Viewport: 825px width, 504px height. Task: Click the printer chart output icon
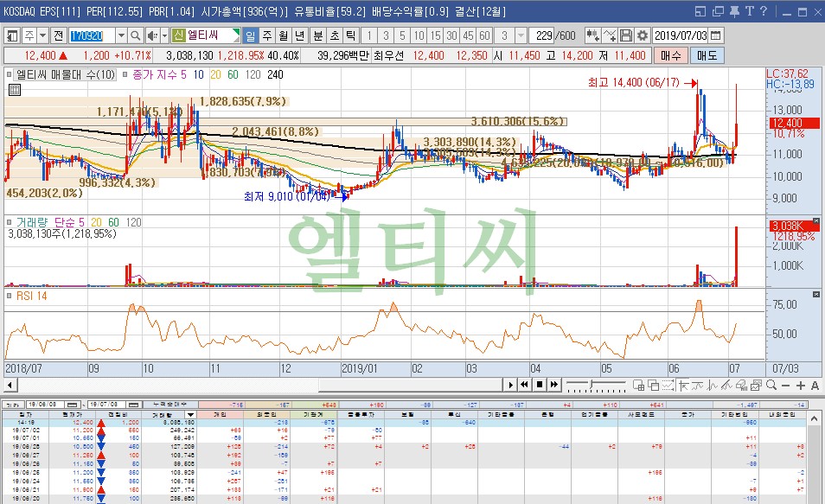click(742, 386)
